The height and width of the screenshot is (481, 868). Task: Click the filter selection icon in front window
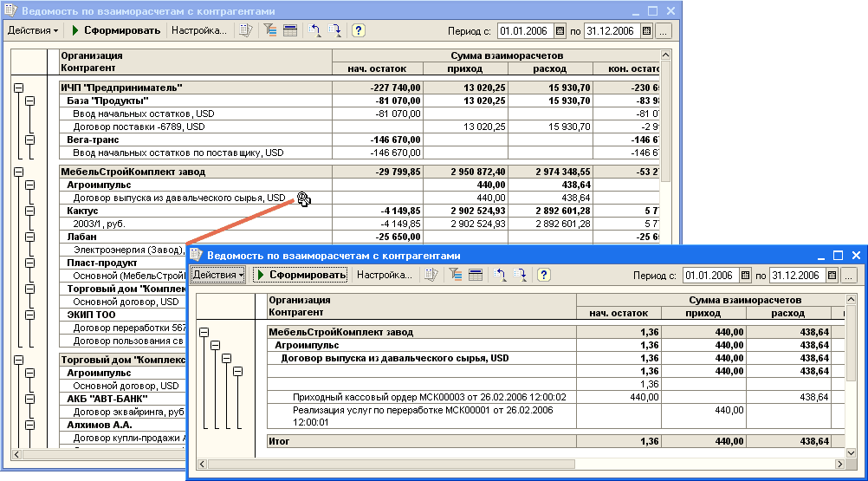click(x=456, y=275)
